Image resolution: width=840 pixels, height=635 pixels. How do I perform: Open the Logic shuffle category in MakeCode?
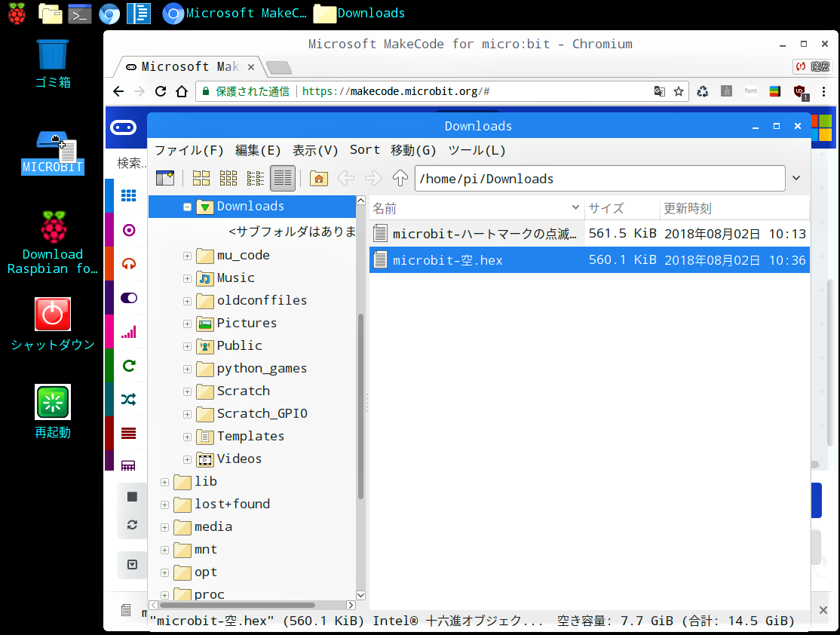coord(129,400)
